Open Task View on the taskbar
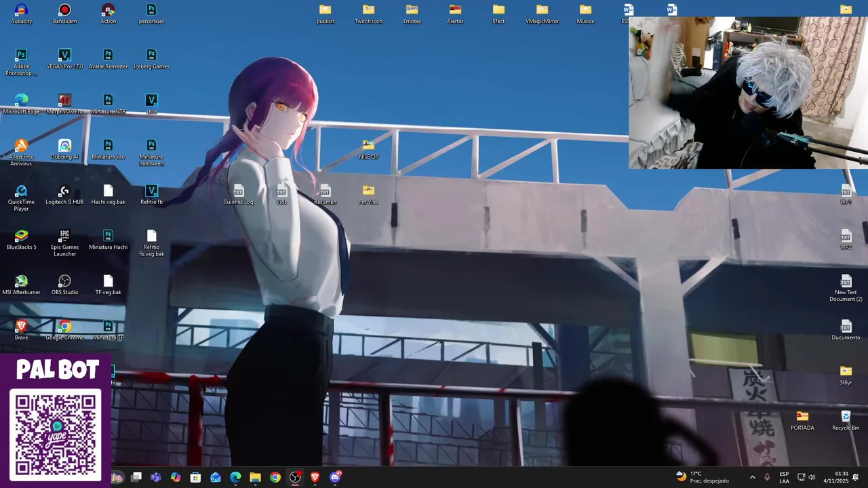The image size is (868, 488). coord(136,477)
